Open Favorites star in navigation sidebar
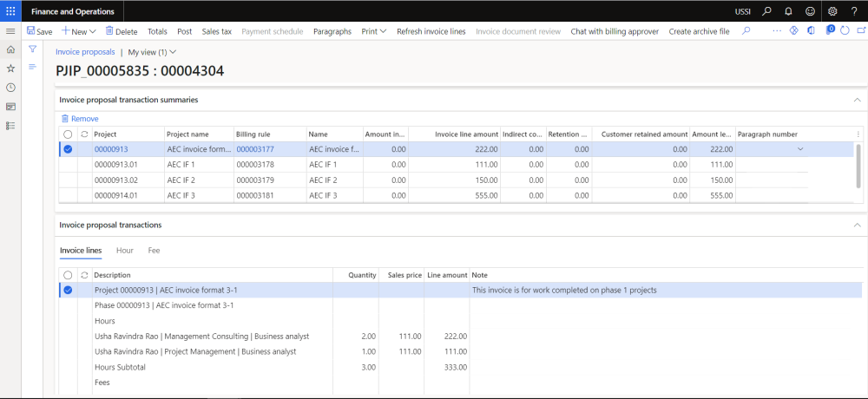The height and width of the screenshot is (399, 868). [10, 69]
